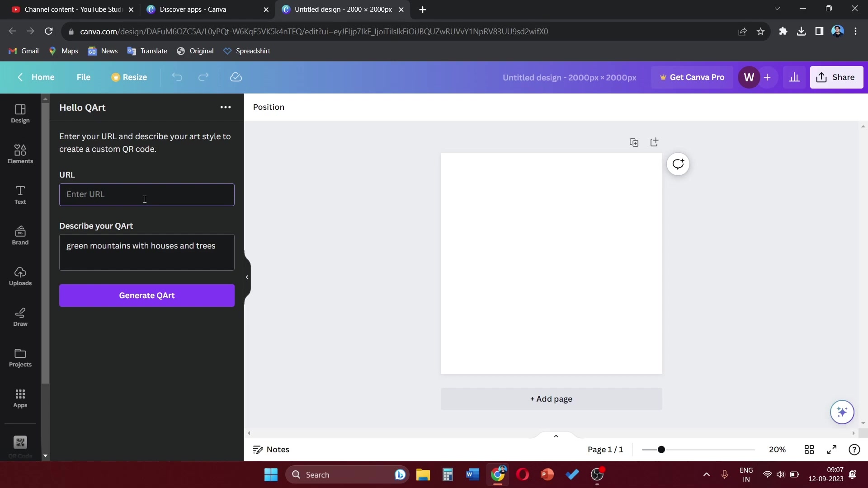Show hidden system tray icons
The height and width of the screenshot is (488, 868).
[x=707, y=474]
